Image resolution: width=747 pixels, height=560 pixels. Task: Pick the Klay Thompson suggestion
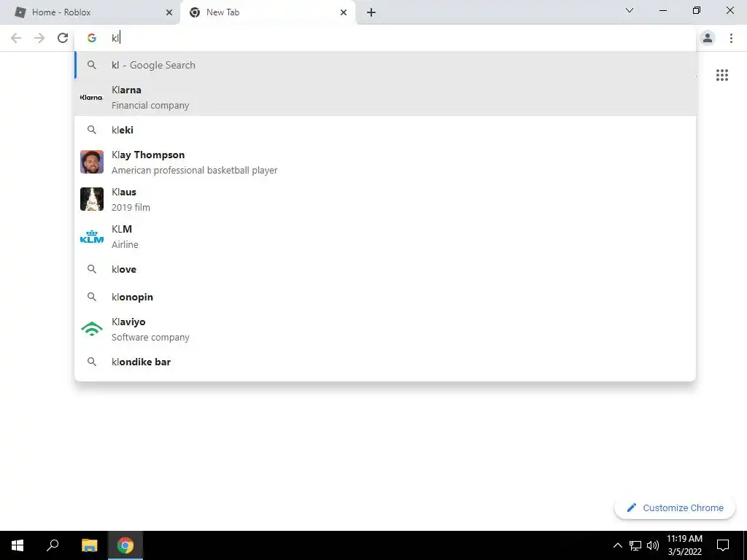pyautogui.click(x=385, y=162)
